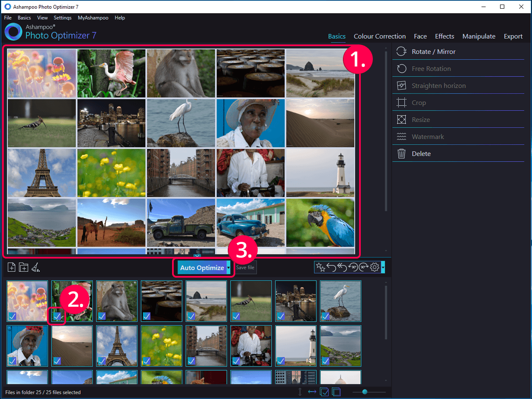This screenshot has width=532, height=399.
Task: Click the select all images icon
Action: coord(325,392)
